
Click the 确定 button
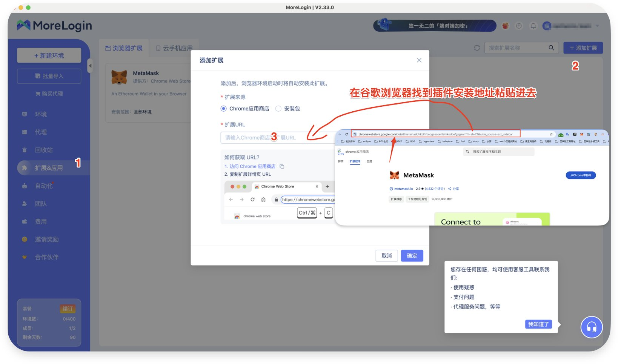[x=412, y=256]
